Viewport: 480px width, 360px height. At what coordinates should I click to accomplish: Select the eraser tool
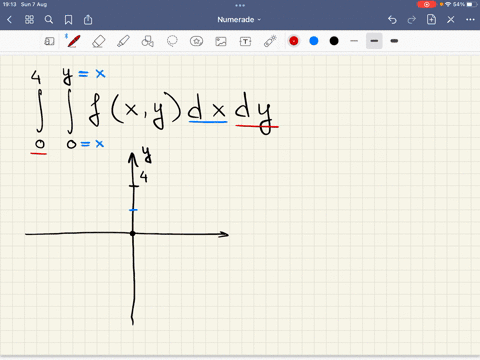point(98,41)
